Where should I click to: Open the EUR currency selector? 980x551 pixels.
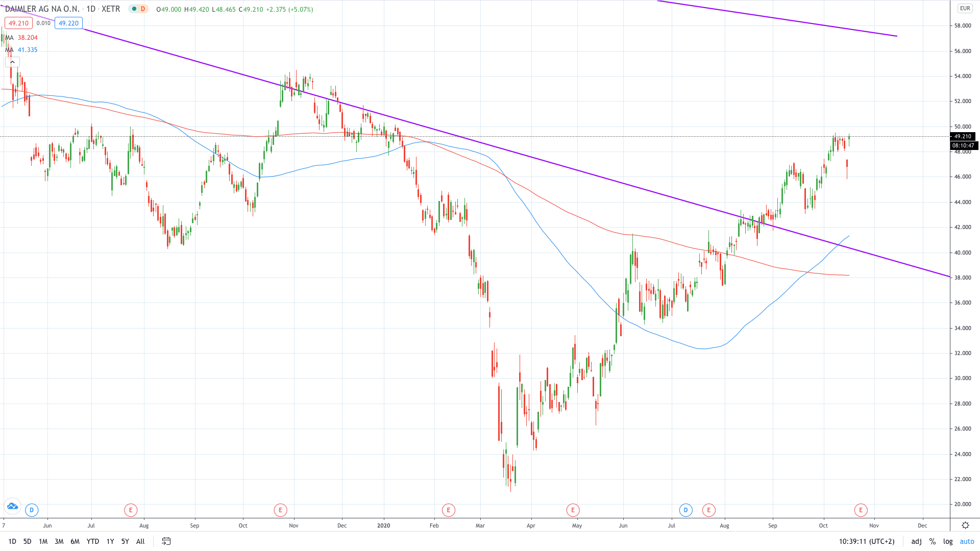point(965,8)
